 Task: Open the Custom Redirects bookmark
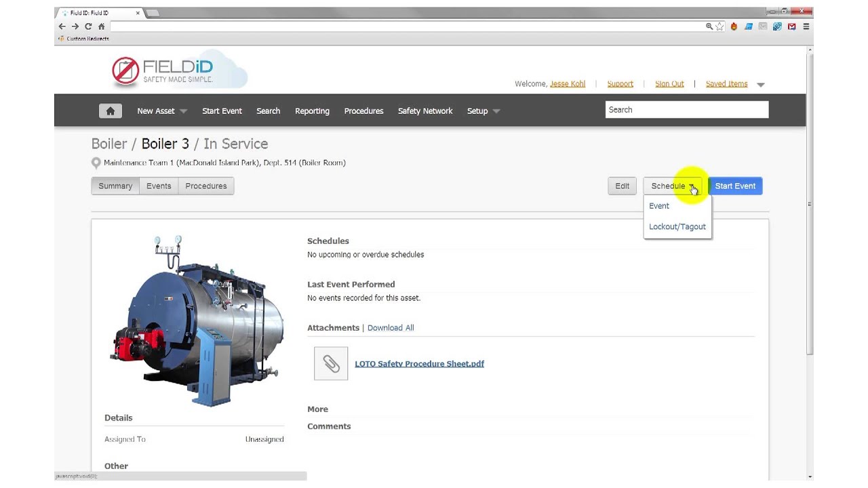84,39
